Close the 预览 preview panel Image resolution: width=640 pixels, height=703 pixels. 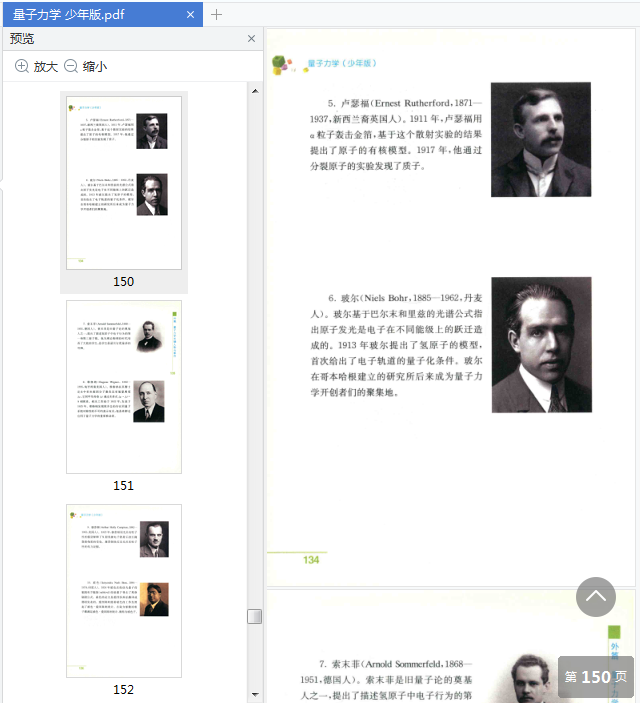[x=251, y=39]
